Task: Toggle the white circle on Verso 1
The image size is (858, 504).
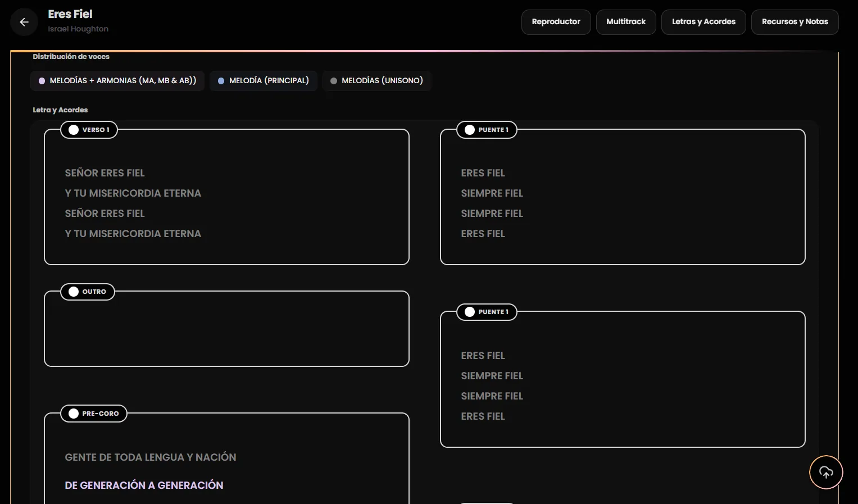Action: pos(74,130)
